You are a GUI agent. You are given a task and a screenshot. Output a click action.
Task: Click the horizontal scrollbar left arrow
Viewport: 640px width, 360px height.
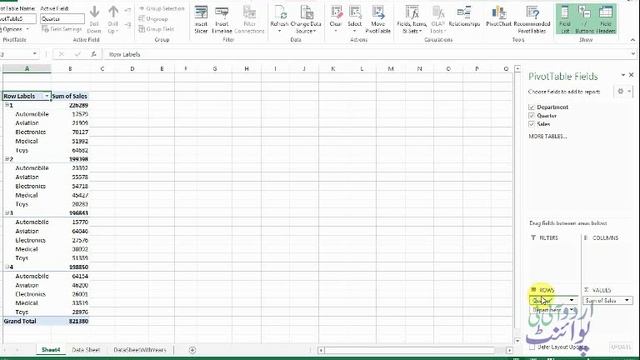[x=321, y=350]
